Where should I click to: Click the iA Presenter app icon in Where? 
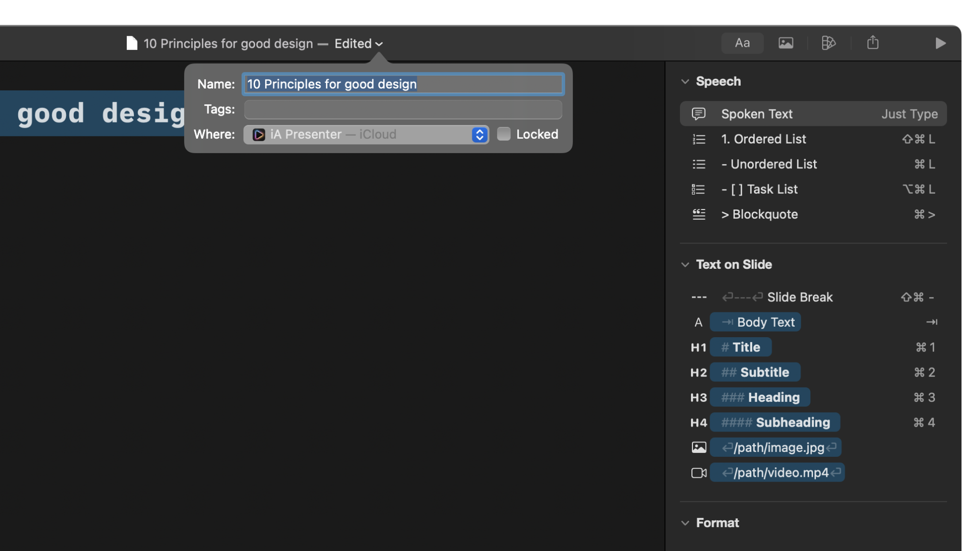[258, 134]
